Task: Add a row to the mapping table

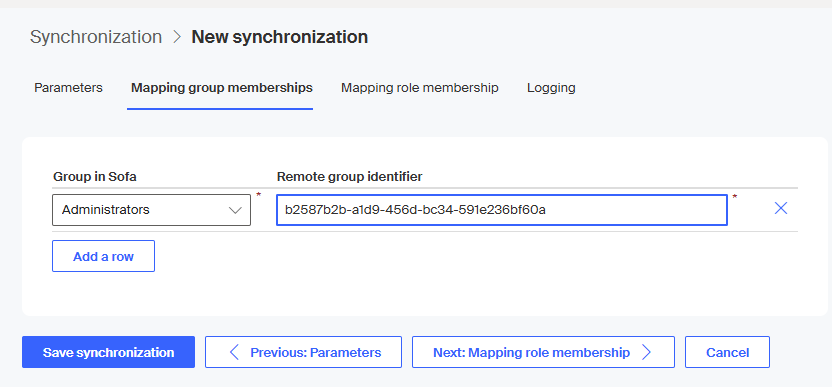Action: click(x=103, y=256)
